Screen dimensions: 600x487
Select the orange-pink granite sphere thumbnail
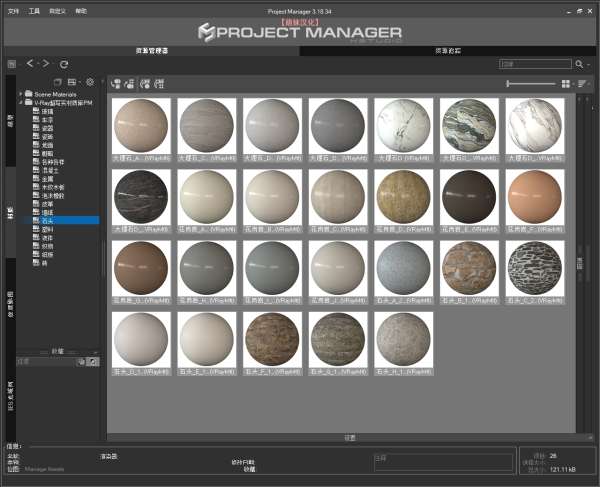pyautogui.click(x=535, y=201)
